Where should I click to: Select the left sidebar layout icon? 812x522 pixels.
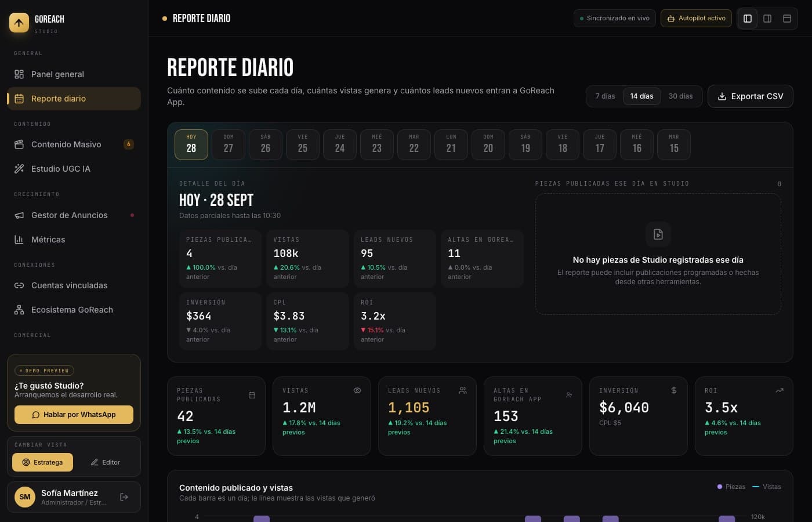coord(748,19)
